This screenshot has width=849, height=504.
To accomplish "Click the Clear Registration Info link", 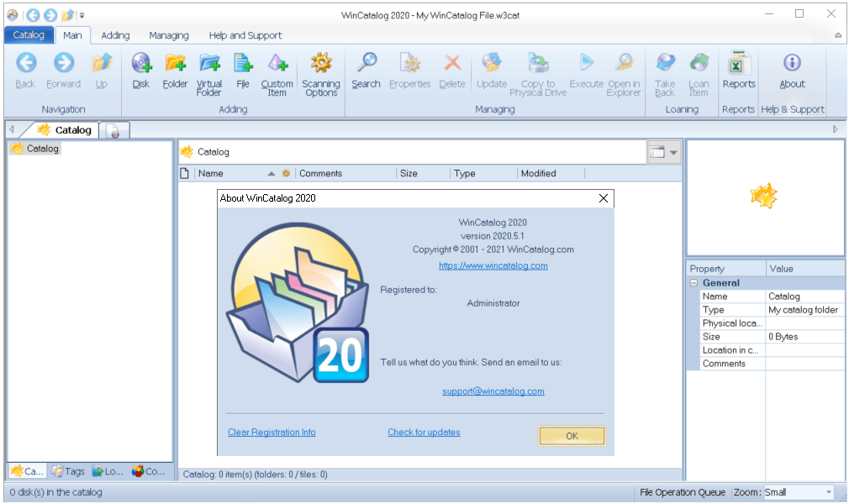I will 272,432.
